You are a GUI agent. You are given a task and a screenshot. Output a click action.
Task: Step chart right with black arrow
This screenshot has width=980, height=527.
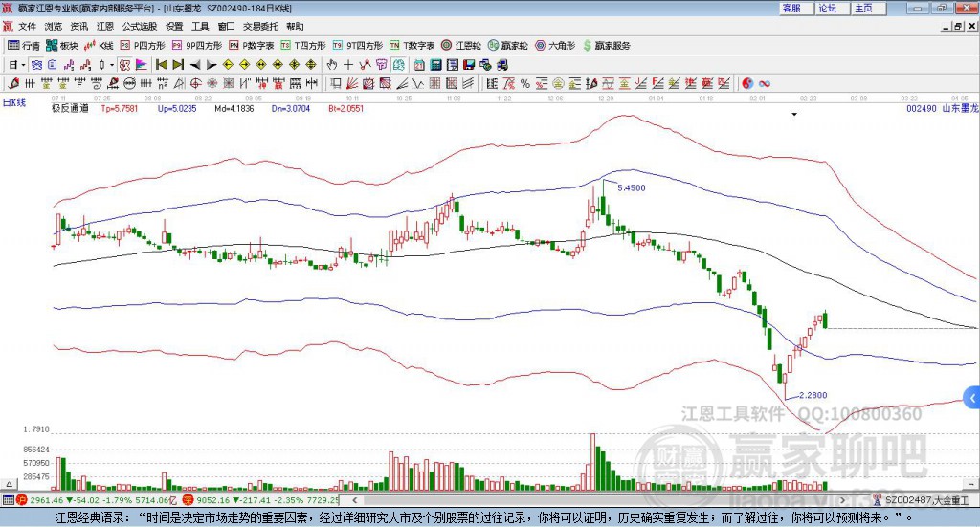pos(212,65)
